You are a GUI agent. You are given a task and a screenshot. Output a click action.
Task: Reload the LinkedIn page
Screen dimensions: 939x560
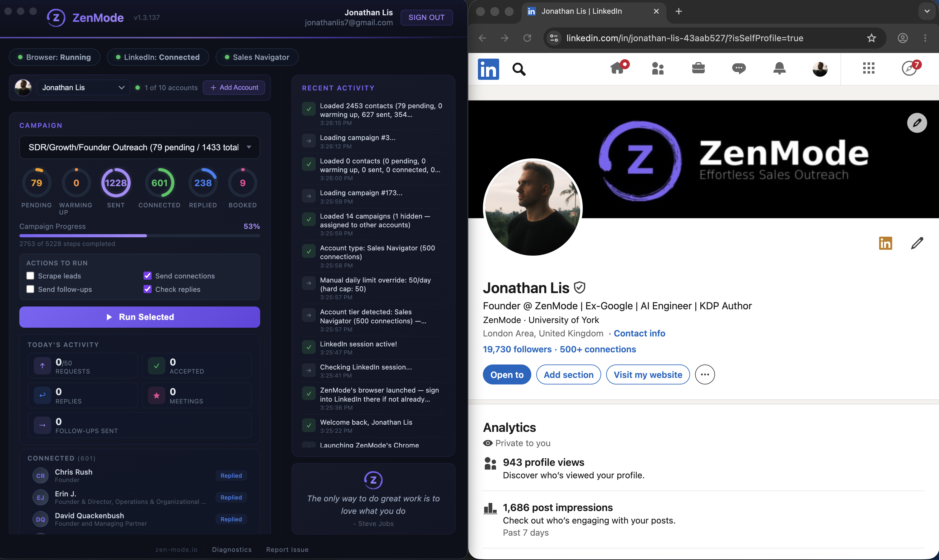pyautogui.click(x=527, y=38)
